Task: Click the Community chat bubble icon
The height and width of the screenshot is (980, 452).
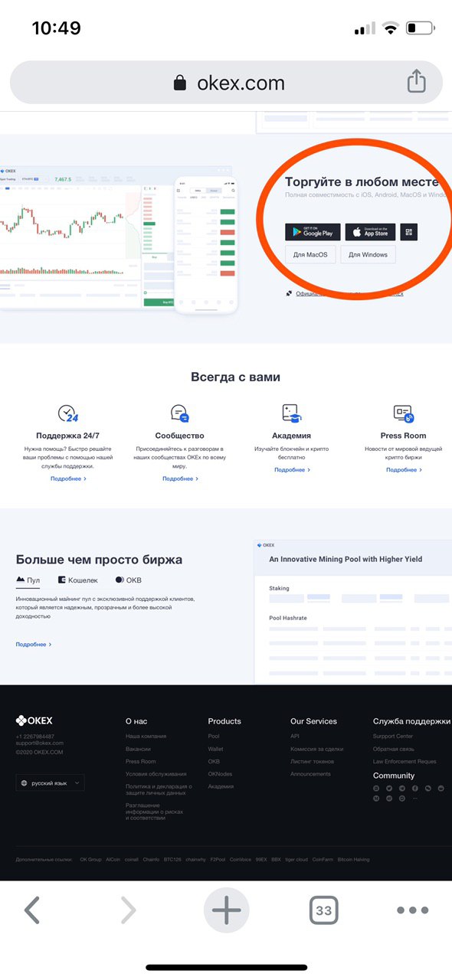Action: [179, 414]
